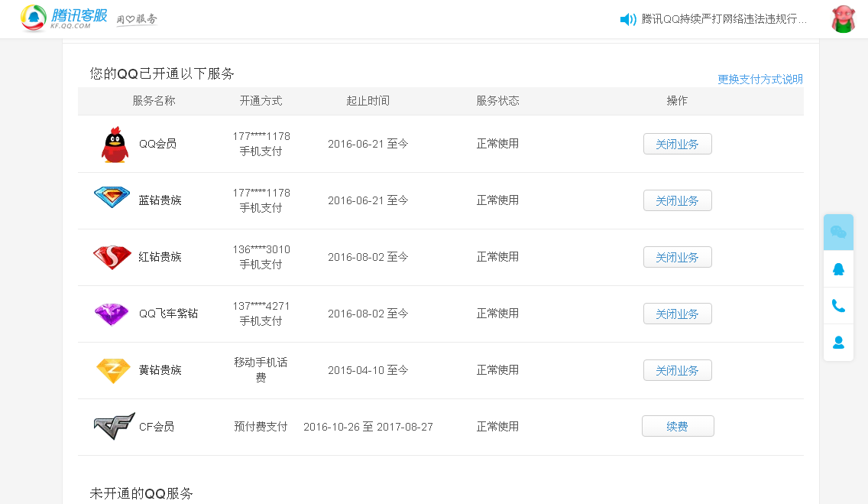Image resolution: width=868 pixels, height=504 pixels.
Task: Click the QQ飞车紫钻 purple diamond icon
Action: 112,314
